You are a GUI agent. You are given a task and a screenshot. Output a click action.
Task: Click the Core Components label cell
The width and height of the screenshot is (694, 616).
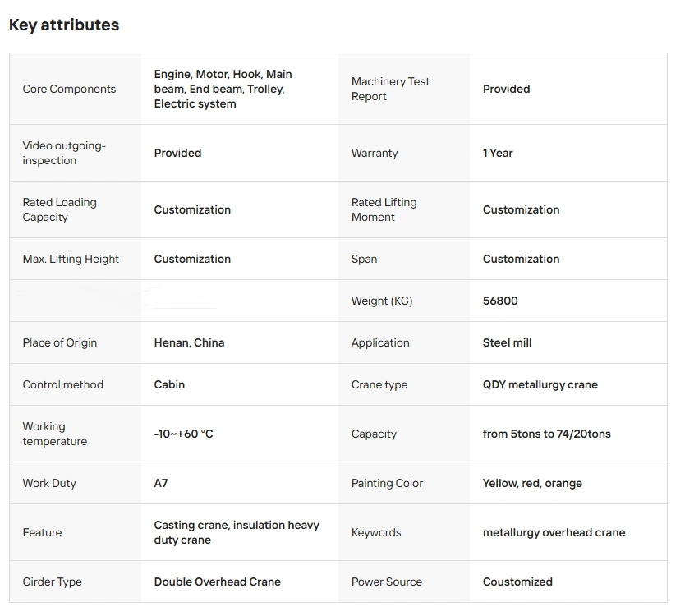[69, 89]
